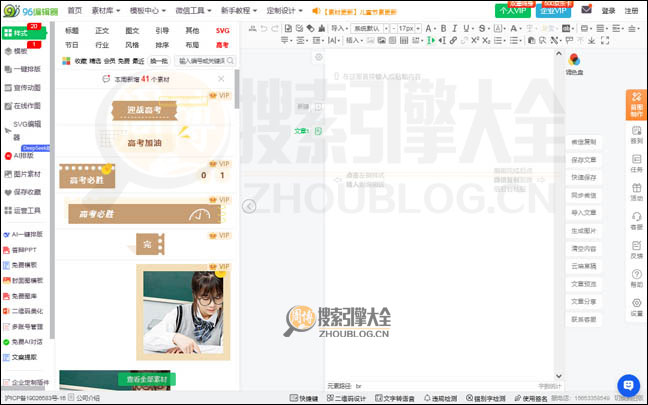This screenshot has height=405, width=648.
Task: Click the gear icon above the canvas
Action: (x=319, y=57)
